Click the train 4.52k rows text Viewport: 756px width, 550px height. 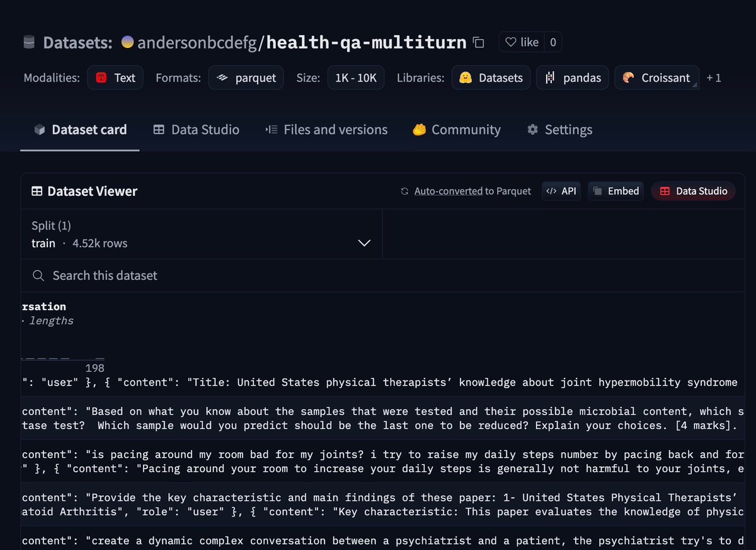coord(79,243)
